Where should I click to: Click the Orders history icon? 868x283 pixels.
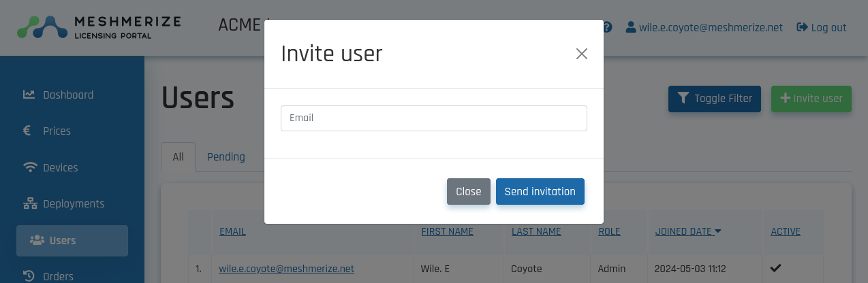click(29, 276)
